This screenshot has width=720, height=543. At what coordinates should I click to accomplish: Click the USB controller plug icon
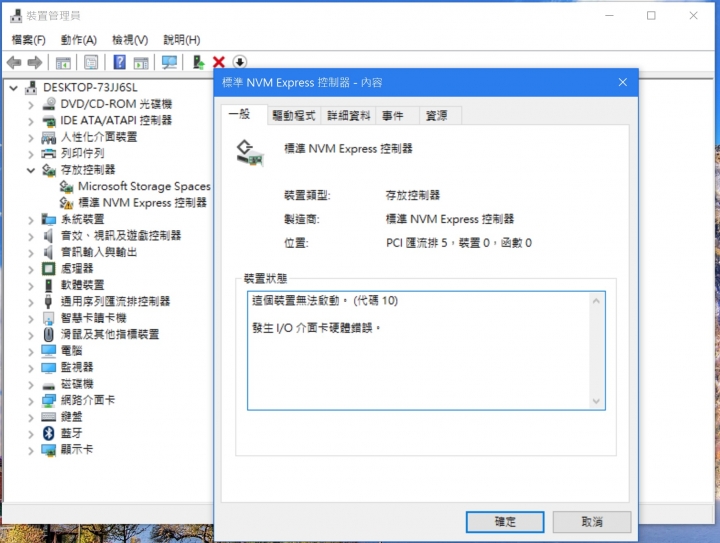coord(49,302)
